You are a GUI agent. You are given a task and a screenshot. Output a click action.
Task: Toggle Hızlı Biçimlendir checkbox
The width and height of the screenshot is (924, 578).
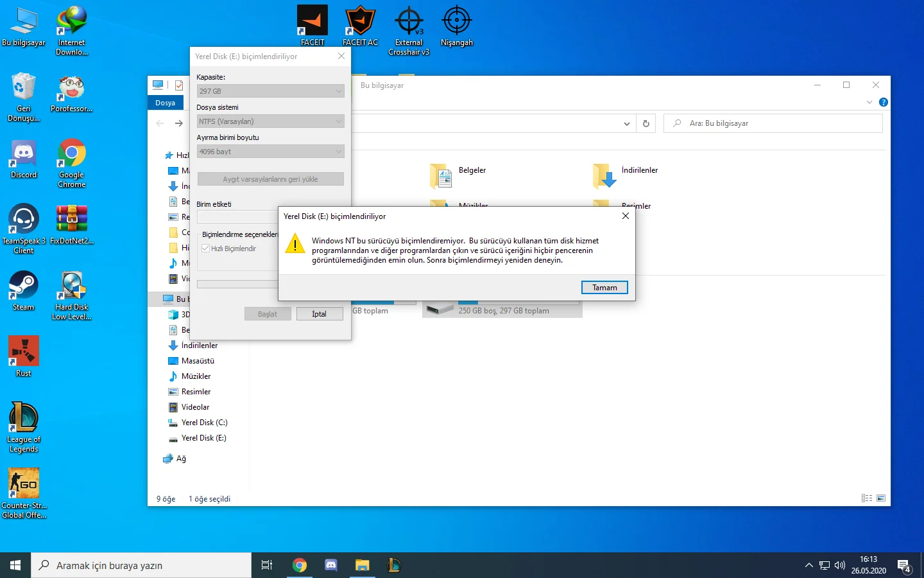(x=206, y=249)
